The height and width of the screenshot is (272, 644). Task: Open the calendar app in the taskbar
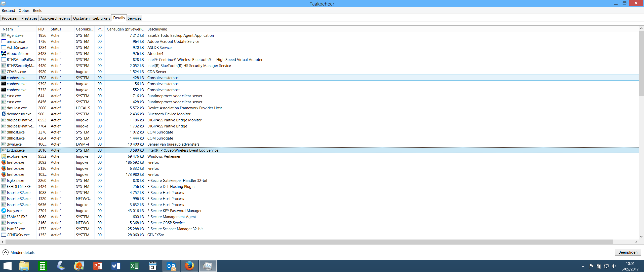[153, 266]
